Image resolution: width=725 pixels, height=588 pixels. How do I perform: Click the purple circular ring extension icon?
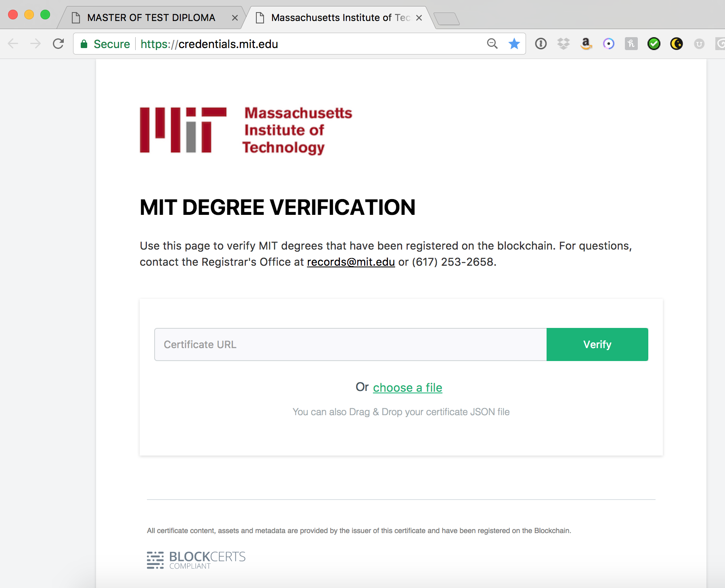609,44
